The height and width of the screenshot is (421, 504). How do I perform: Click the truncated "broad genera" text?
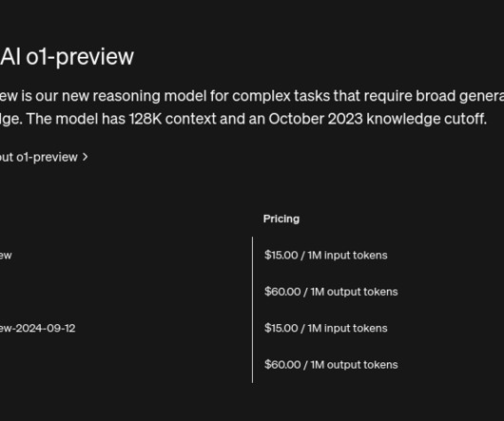(x=460, y=96)
